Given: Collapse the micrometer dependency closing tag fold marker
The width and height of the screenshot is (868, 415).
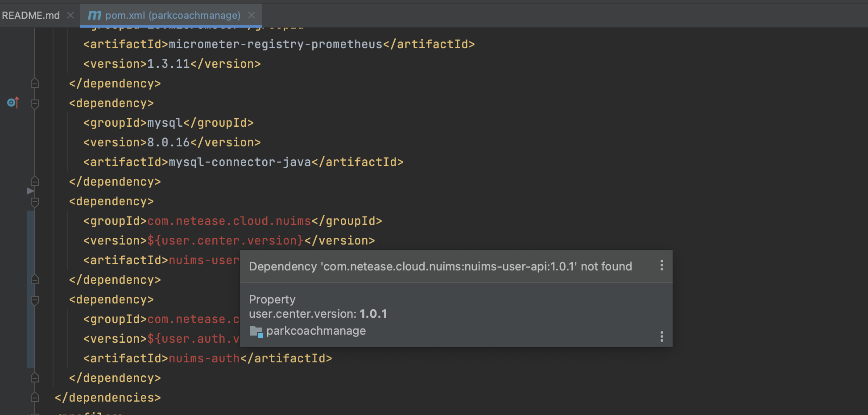Looking at the screenshot, I should click(x=35, y=83).
